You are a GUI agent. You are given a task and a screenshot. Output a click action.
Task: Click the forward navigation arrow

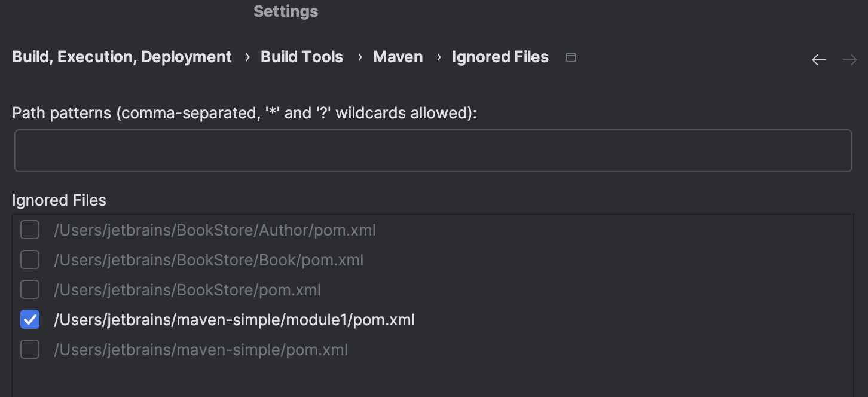point(849,59)
